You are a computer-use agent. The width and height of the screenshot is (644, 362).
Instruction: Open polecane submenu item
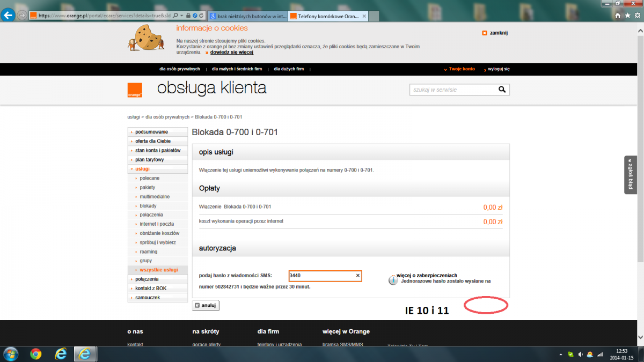pyautogui.click(x=149, y=178)
